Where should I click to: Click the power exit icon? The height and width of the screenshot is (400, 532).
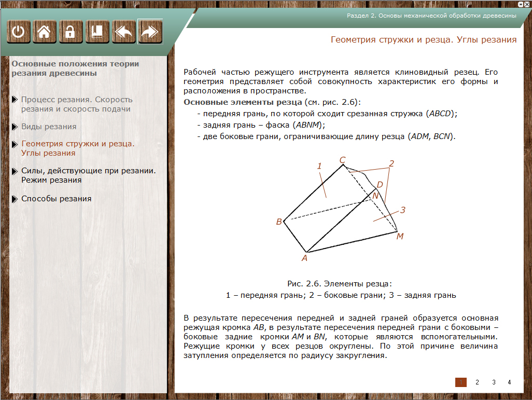19,32
